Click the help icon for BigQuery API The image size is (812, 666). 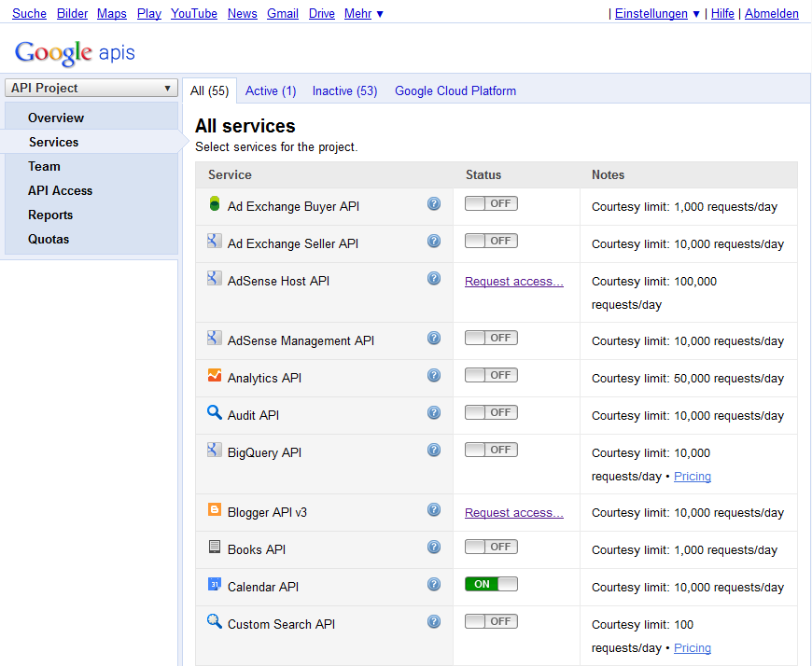point(434,451)
